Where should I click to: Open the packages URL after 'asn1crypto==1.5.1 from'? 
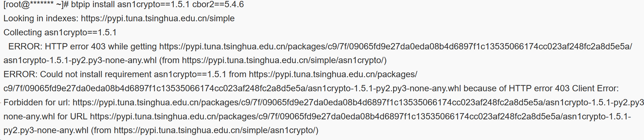[x=333, y=74]
